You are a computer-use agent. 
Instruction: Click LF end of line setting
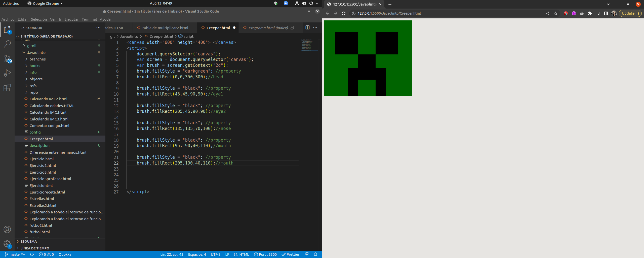point(227,254)
